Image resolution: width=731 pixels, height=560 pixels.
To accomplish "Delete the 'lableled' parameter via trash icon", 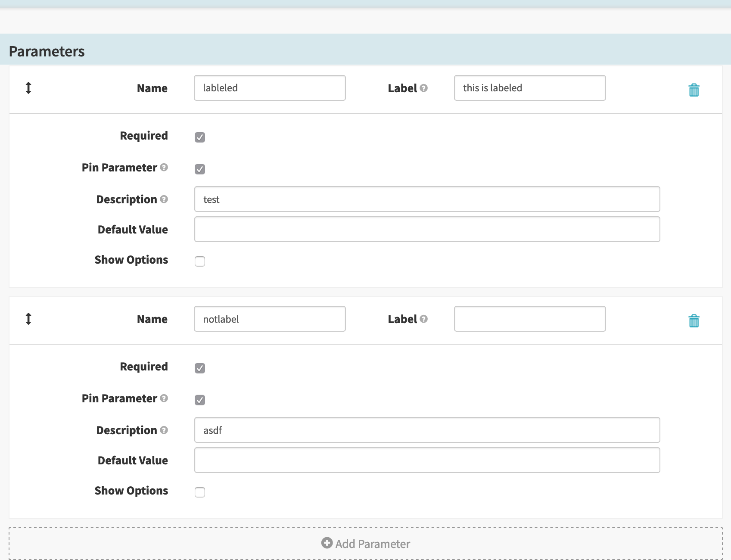I will coord(694,90).
